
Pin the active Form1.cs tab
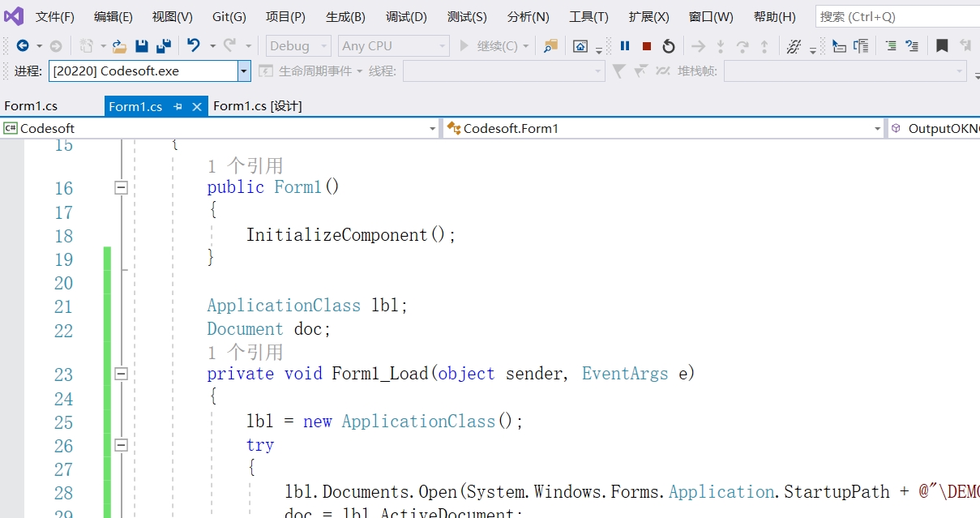tap(178, 106)
